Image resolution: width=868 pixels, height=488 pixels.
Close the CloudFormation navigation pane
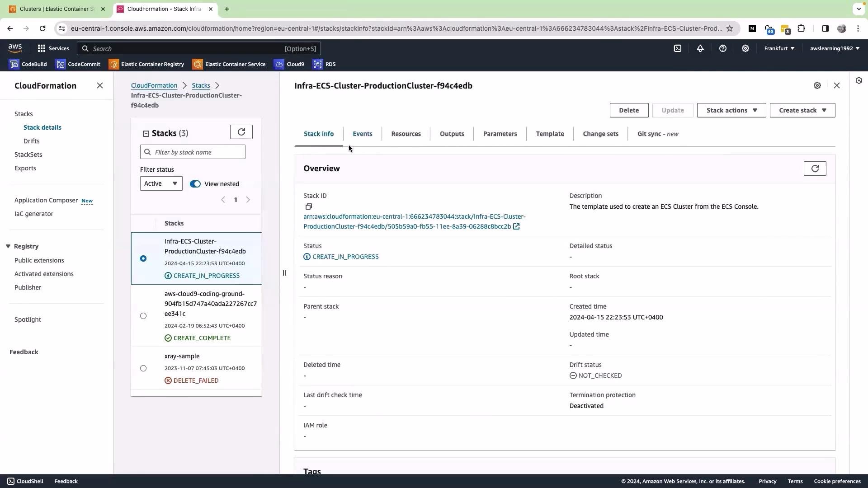click(100, 85)
